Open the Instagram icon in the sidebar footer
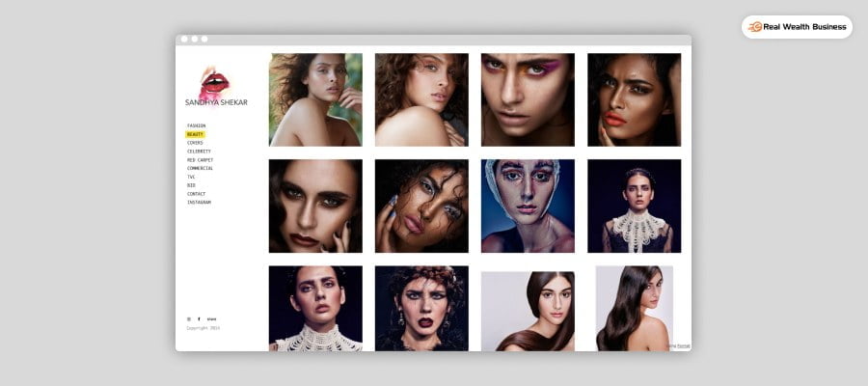The image size is (868, 386). point(189,318)
